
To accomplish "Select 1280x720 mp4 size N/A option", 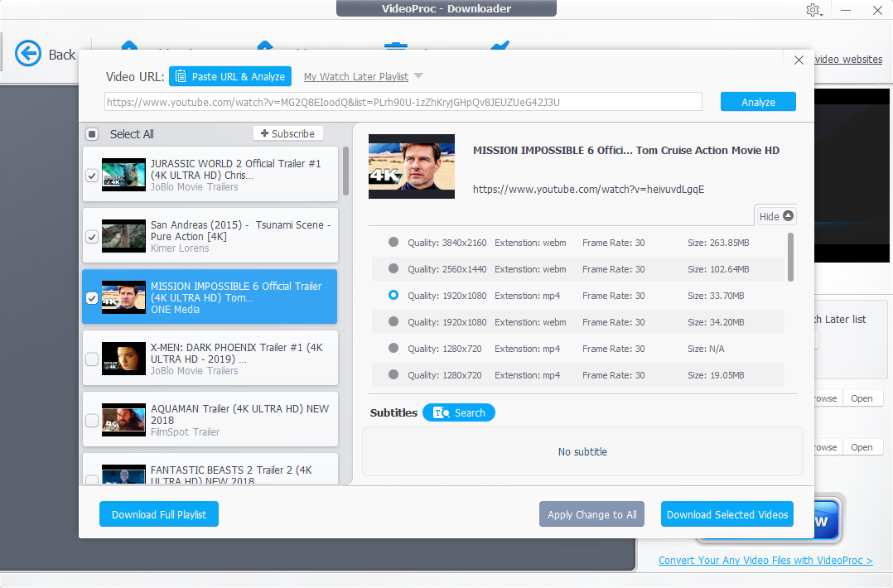I will point(393,348).
